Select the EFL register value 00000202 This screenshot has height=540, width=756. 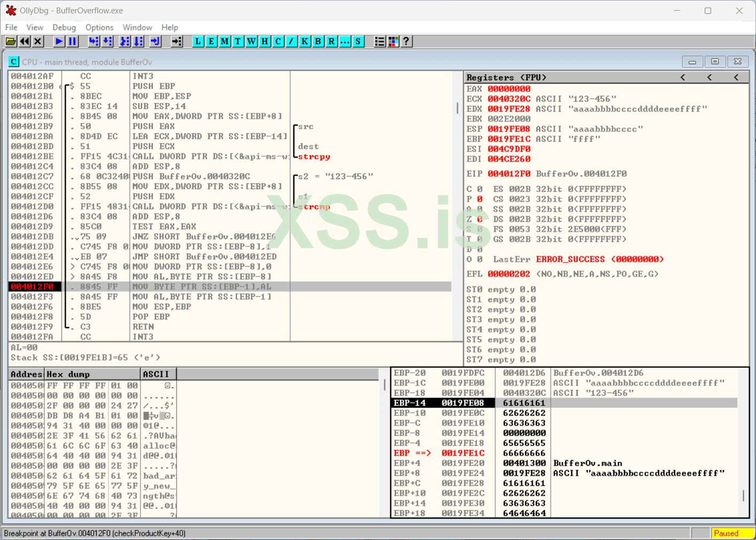(509, 274)
